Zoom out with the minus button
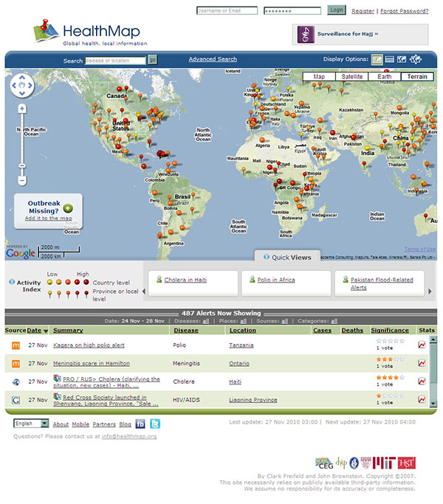Viewport: 443px width, 504px height. point(22,181)
